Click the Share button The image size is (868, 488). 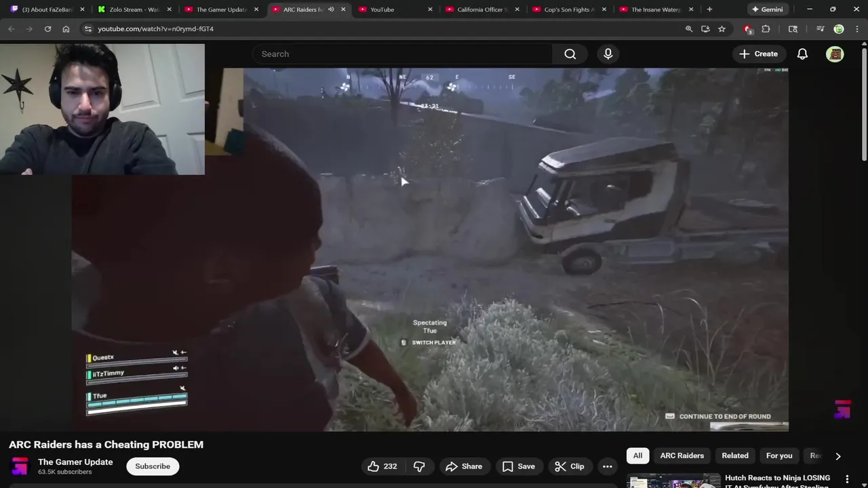coord(464,466)
